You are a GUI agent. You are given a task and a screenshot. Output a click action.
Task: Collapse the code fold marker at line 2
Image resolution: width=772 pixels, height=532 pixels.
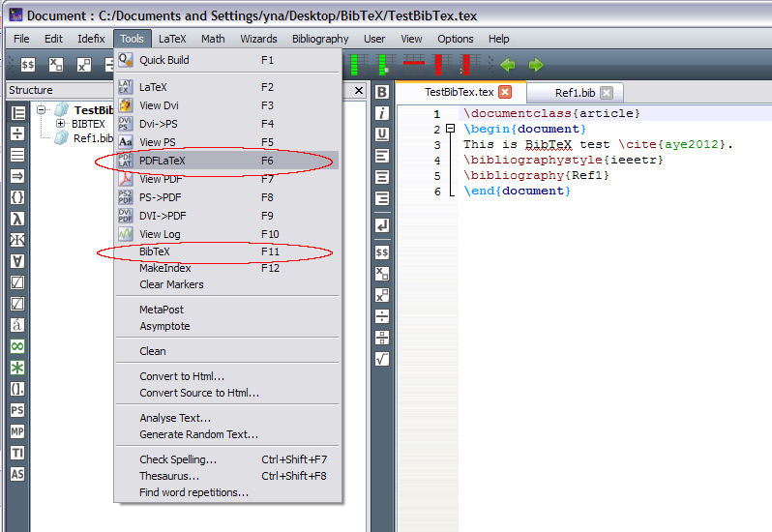tap(450, 129)
